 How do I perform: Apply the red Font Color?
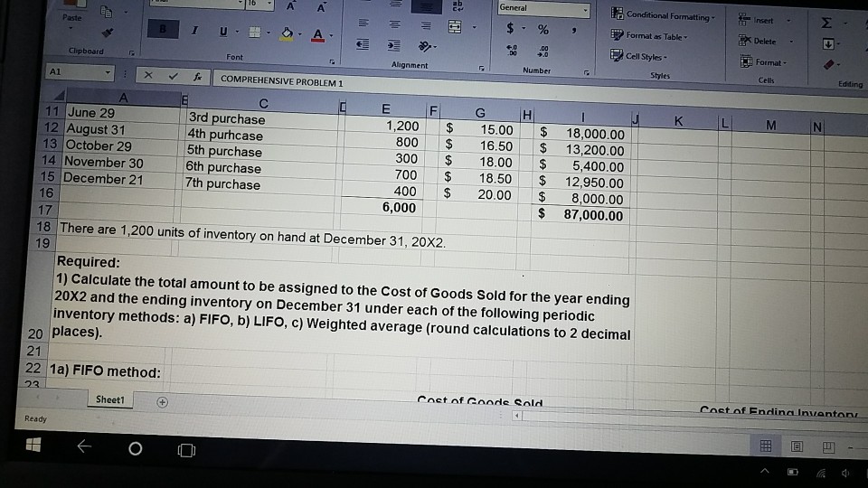tap(317, 35)
